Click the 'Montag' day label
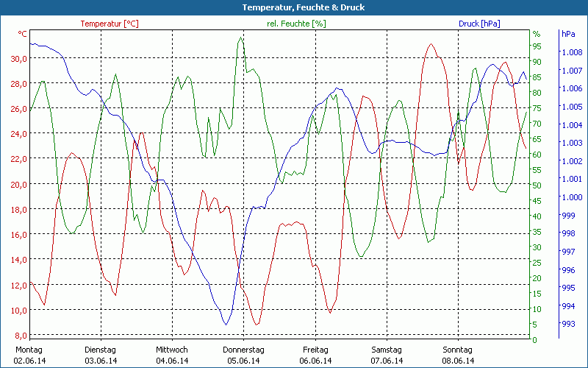The width and height of the screenshot is (588, 368). coord(29,350)
